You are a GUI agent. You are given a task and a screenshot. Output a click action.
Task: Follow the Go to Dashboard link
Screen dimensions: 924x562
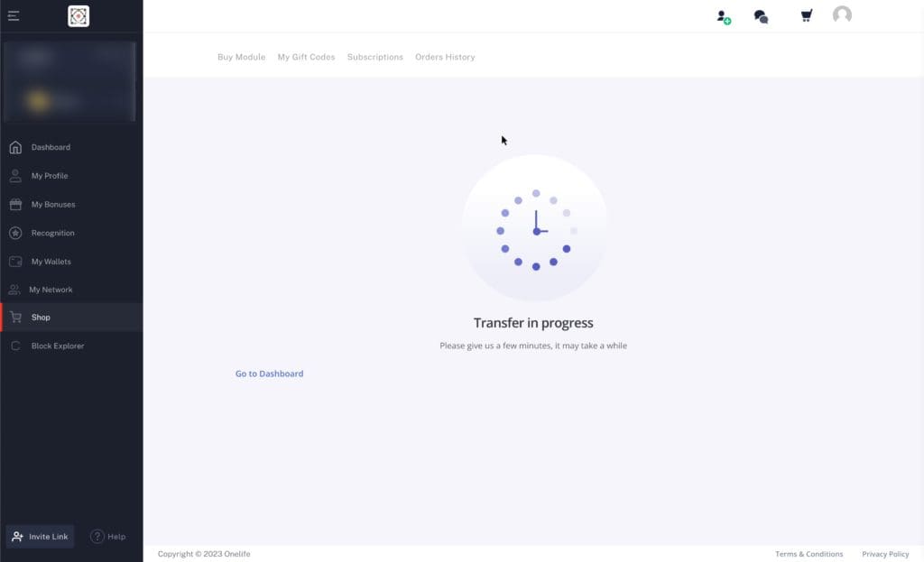[x=269, y=373]
